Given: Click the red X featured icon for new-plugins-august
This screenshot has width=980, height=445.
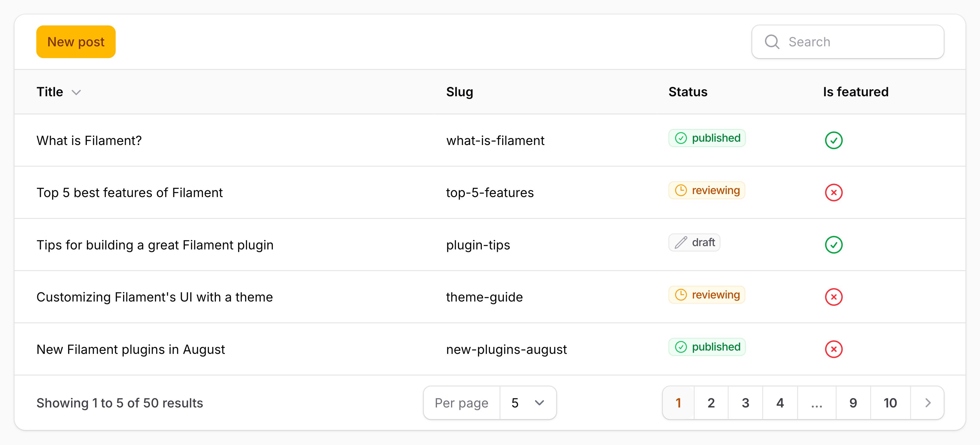Looking at the screenshot, I should pos(833,349).
